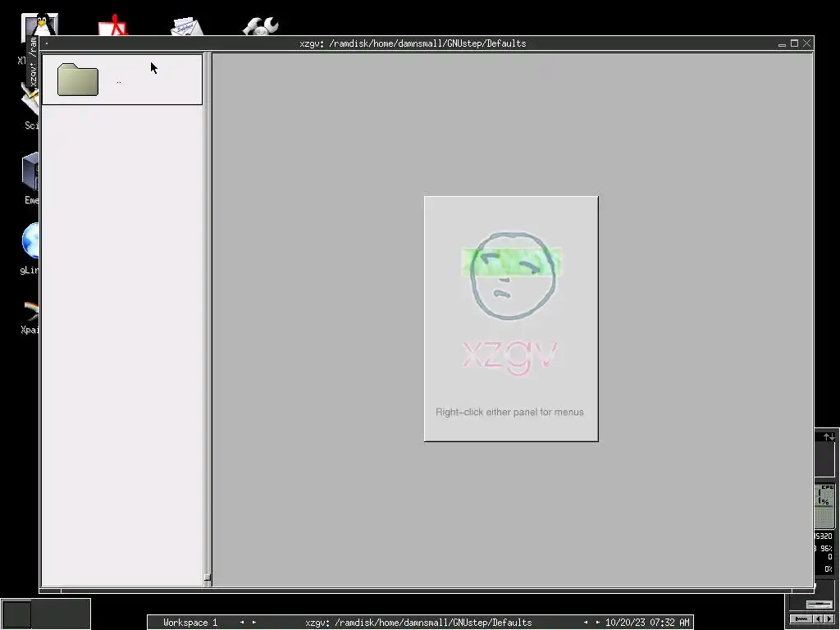This screenshot has height=630, width=840.
Task: Select the '..' directory name text
Action: (118, 82)
